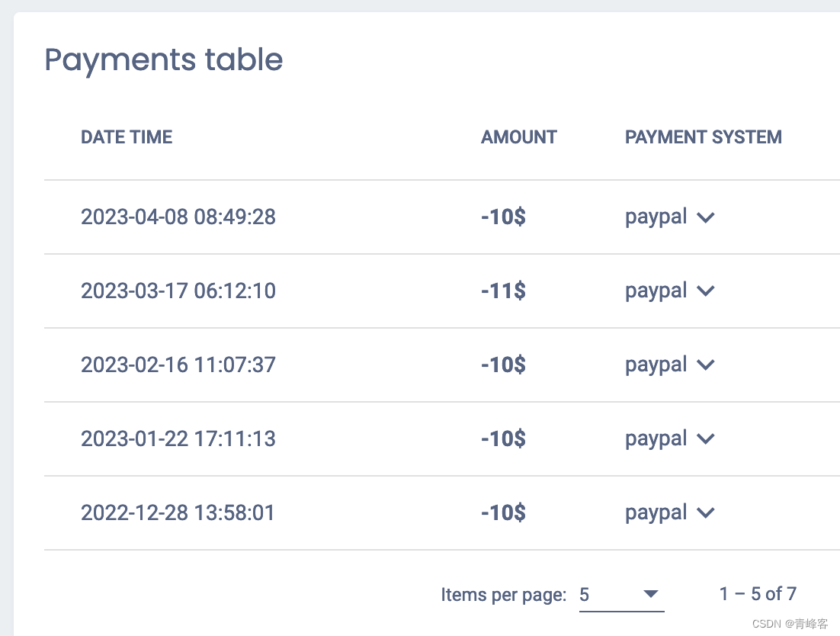840x636 pixels.
Task: Sort by the DATE TIME column header
Action: coord(127,137)
